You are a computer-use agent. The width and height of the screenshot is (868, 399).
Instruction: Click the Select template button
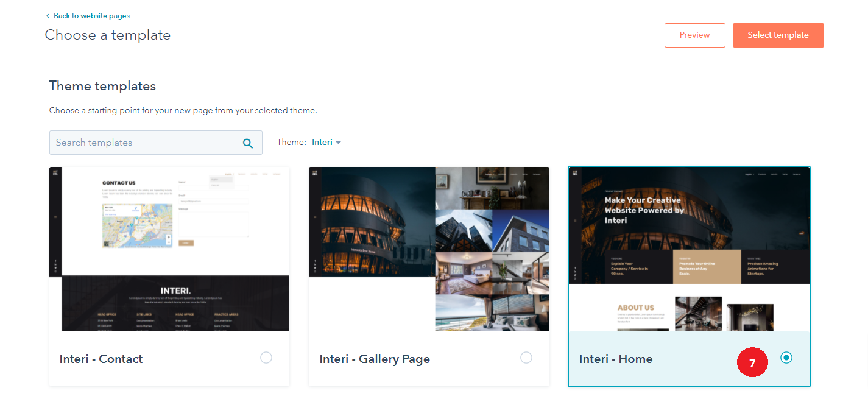pyautogui.click(x=778, y=35)
